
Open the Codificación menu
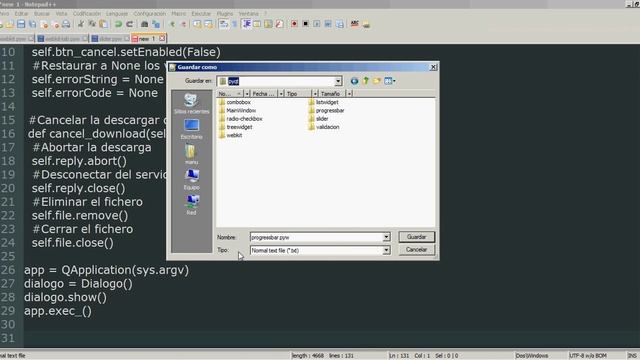click(x=87, y=13)
